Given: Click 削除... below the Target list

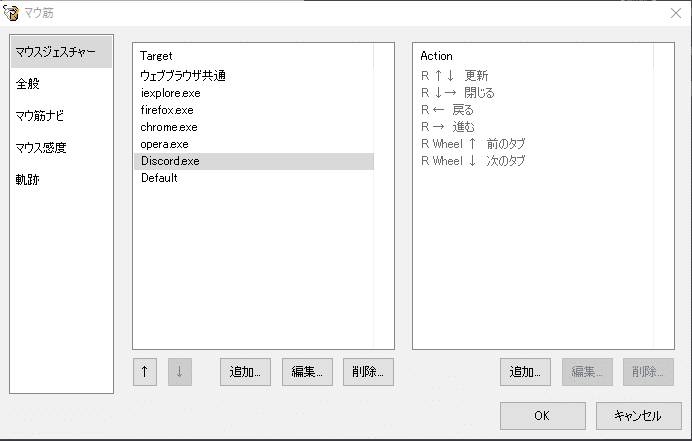Looking at the screenshot, I should (368, 372).
